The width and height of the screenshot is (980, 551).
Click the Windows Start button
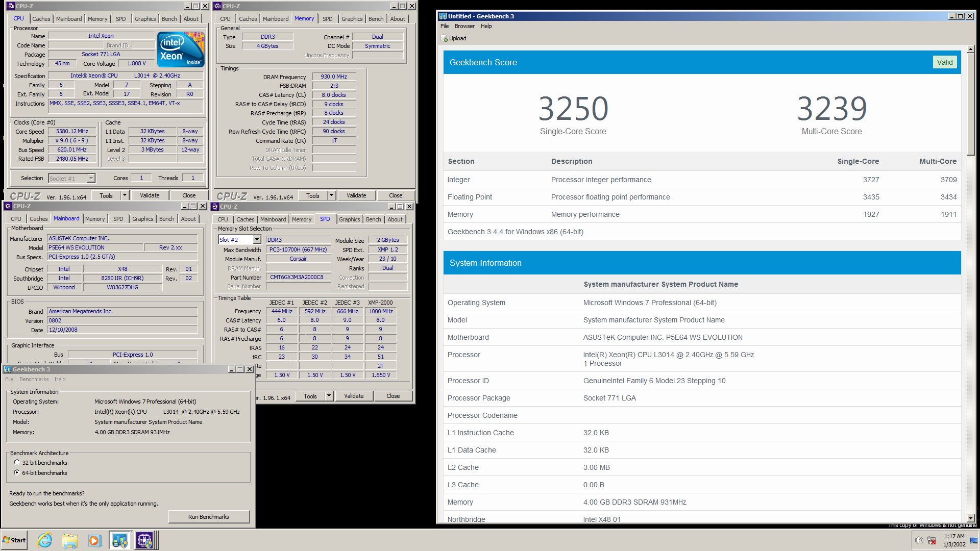(x=14, y=540)
